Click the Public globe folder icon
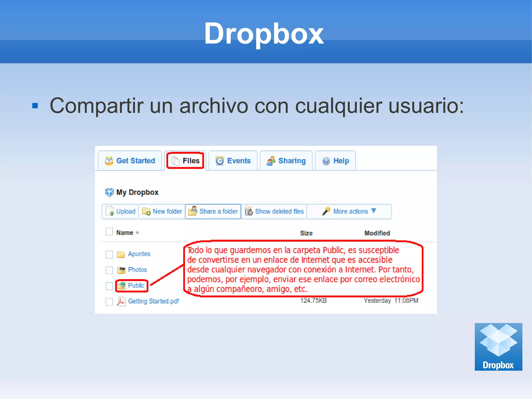 (121, 286)
